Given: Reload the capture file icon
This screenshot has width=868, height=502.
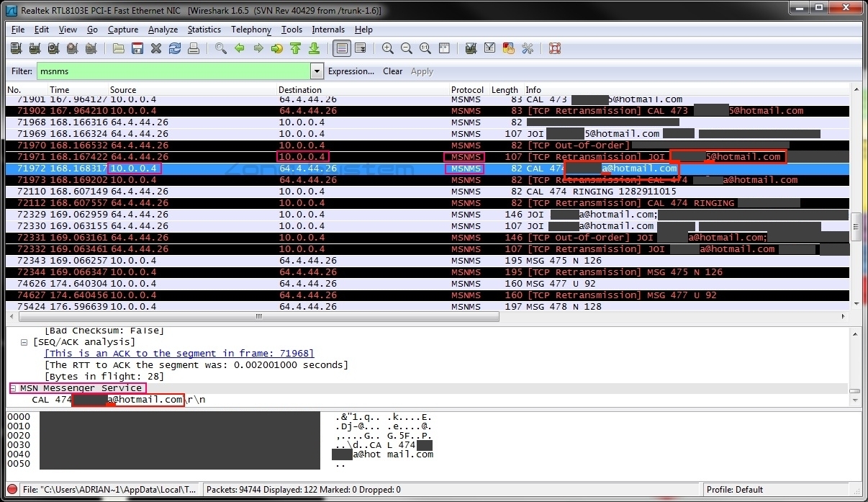Looking at the screenshot, I should click(x=175, y=48).
